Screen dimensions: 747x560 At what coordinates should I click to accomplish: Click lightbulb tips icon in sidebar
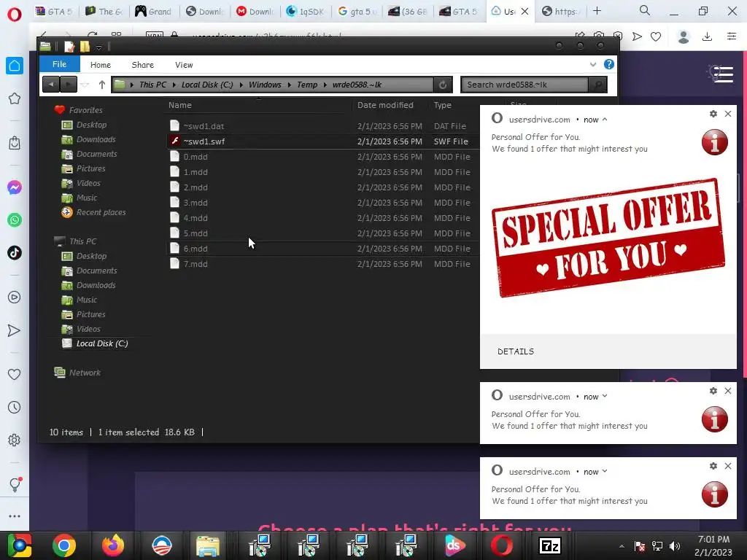pyautogui.click(x=15, y=484)
